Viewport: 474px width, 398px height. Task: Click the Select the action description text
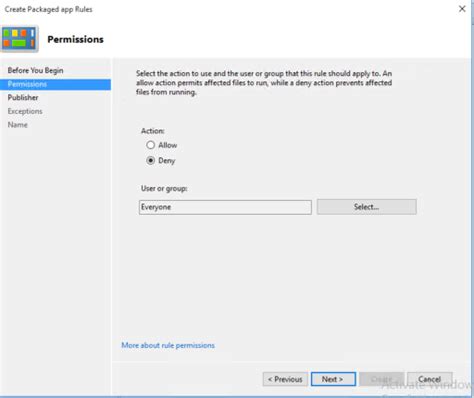264,83
